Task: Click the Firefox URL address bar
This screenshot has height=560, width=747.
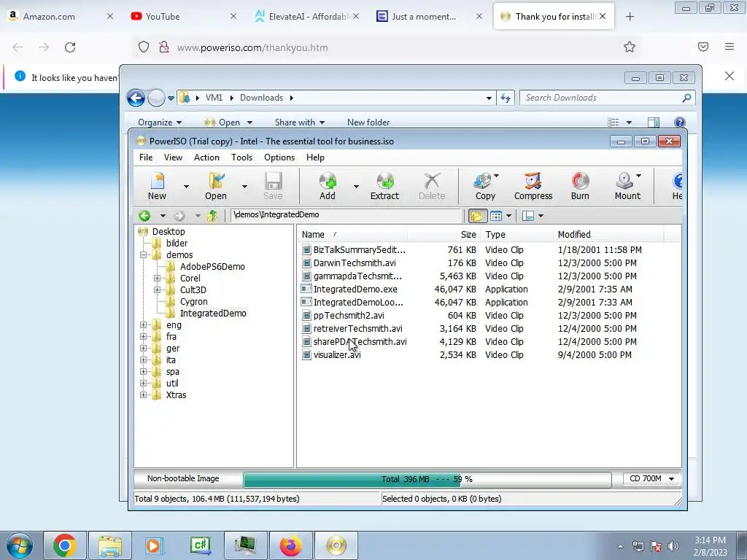Action: (x=386, y=47)
